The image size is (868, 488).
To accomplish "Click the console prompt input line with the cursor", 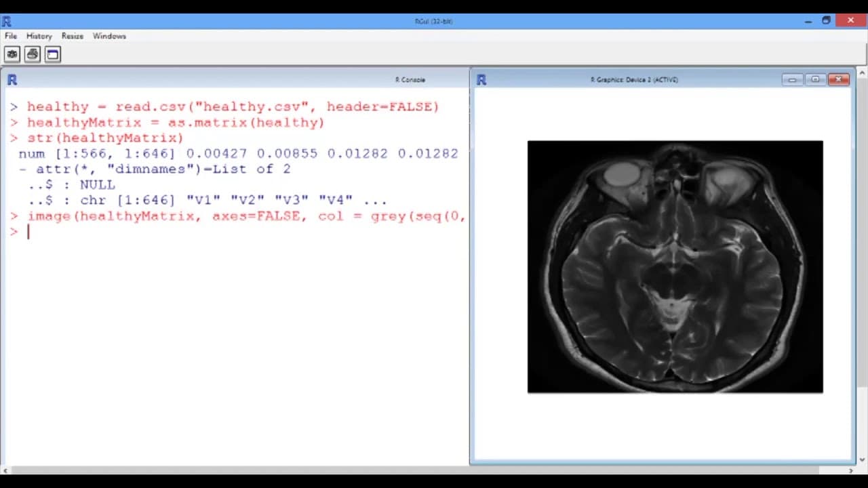I will [x=237, y=232].
